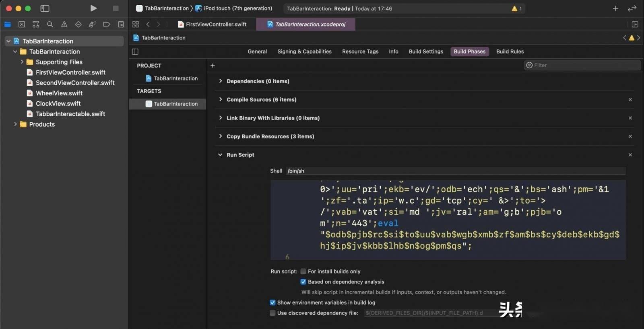Edit the Shell path field

coord(456,171)
